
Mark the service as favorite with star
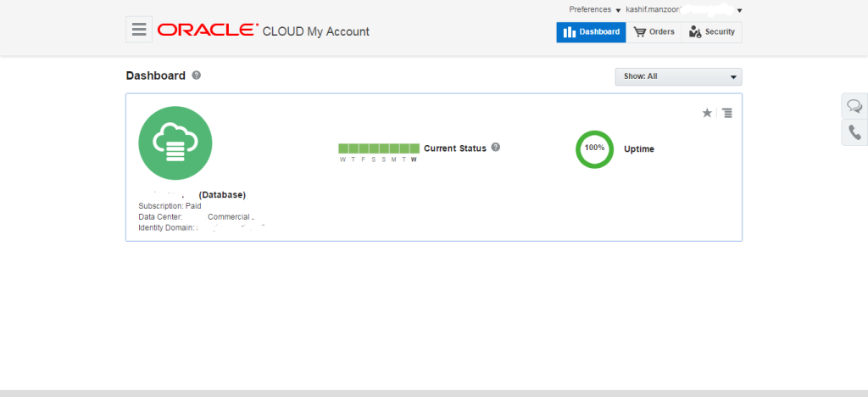pyautogui.click(x=707, y=113)
